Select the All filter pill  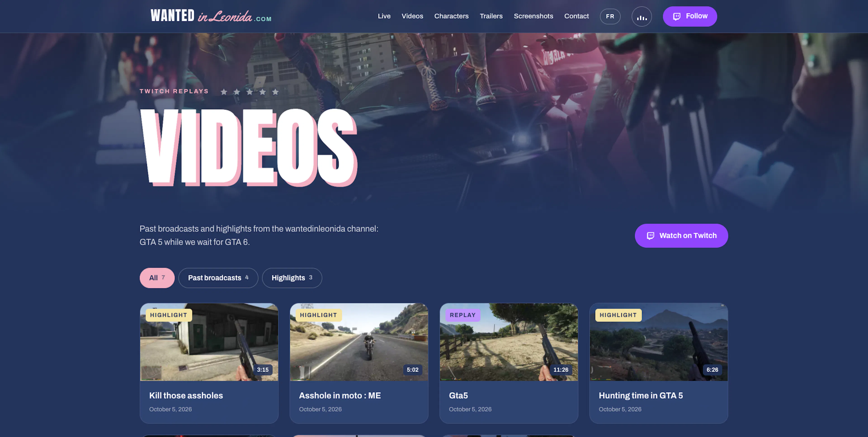157,278
